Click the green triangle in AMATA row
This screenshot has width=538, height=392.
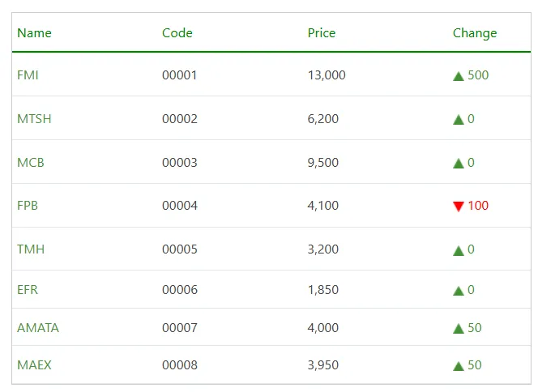459,328
